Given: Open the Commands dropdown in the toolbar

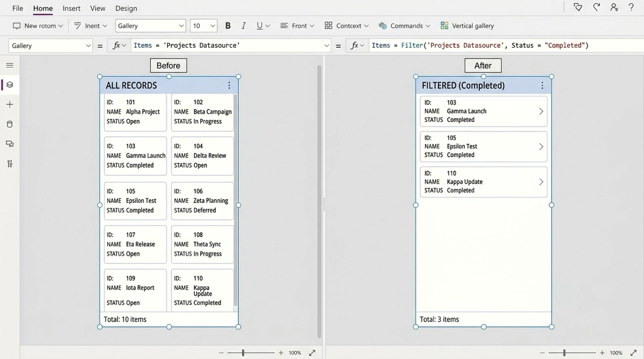Looking at the screenshot, I should click(405, 26).
